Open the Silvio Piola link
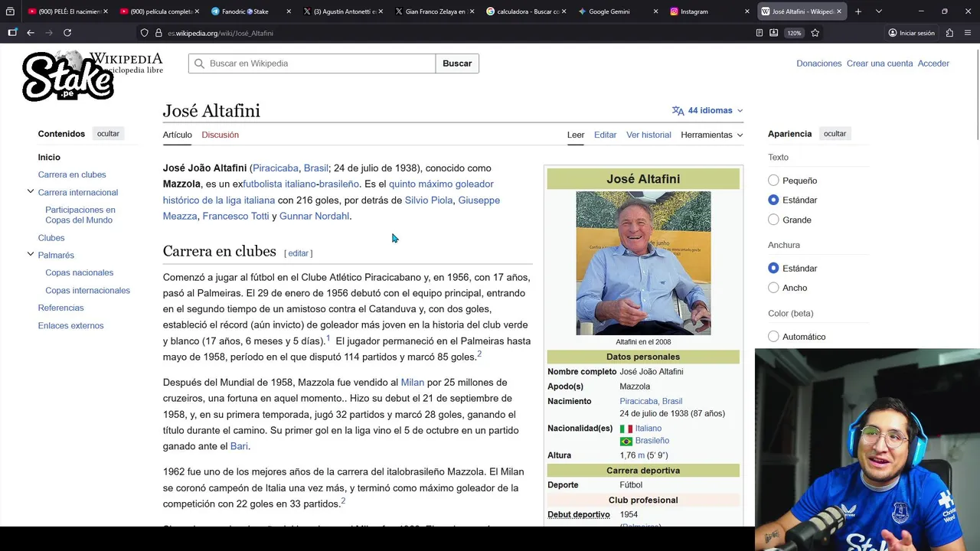 click(429, 201)
